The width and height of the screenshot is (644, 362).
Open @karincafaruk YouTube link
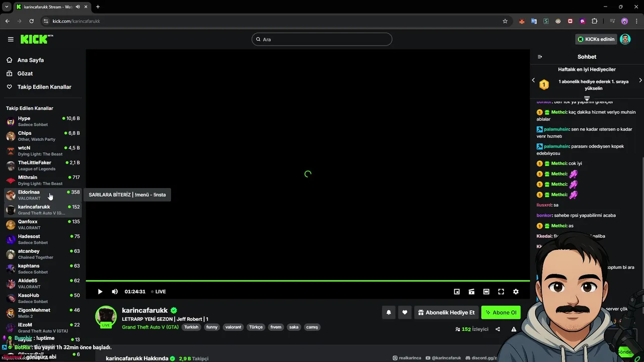pos(443,358)
